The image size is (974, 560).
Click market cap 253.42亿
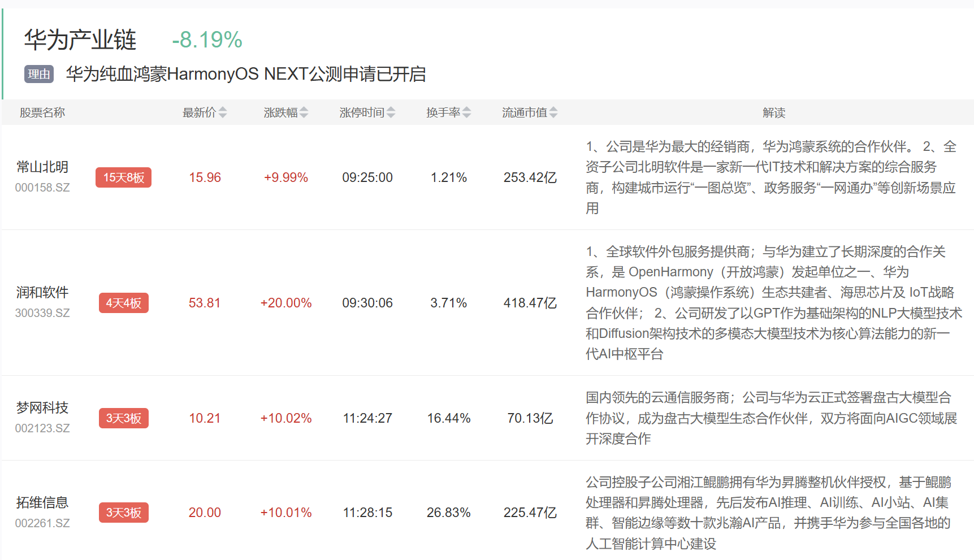click(530, 177)
